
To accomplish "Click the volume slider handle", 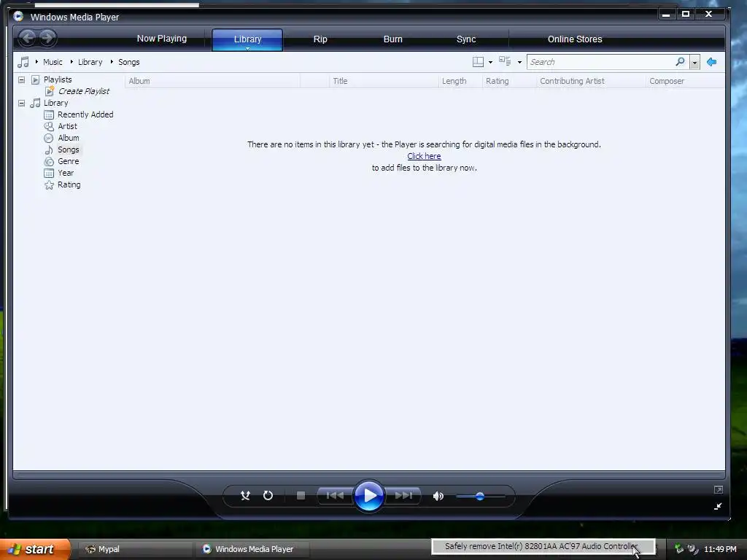I will [x=480, y=496].
